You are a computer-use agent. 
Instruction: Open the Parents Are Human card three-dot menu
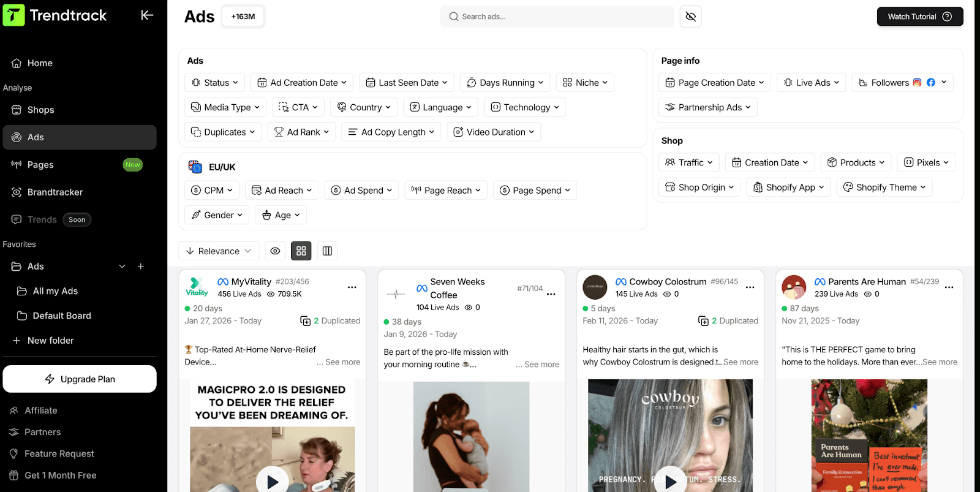point(949,287)
